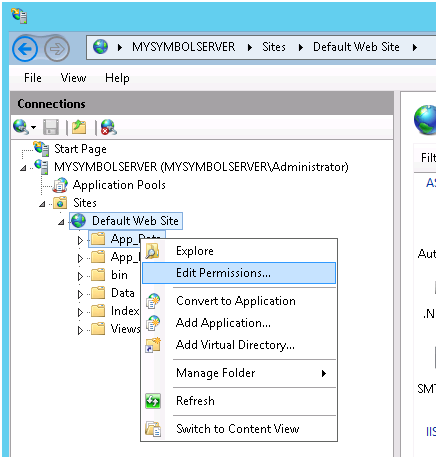This screenshot has width=436, height=459.
Task: Click the Sites folder icon
Action: (x=60, y=203)
